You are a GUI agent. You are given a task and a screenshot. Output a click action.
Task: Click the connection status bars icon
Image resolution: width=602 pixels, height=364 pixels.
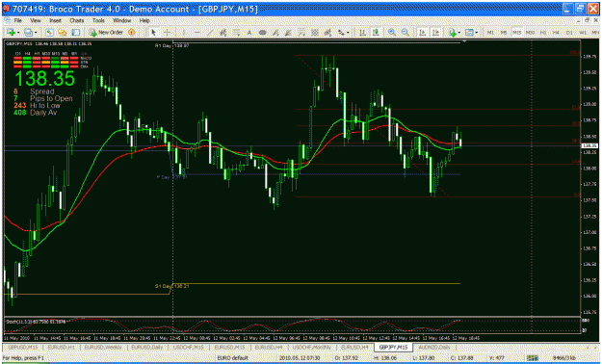532,358
